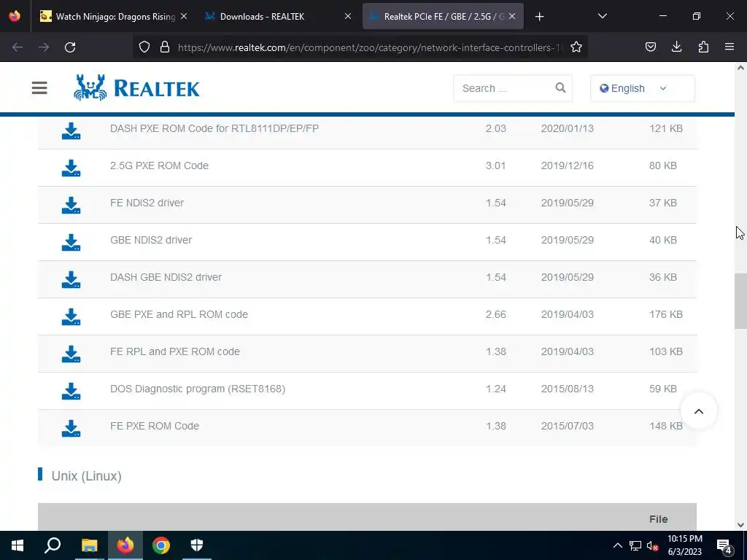The image size is (747, 560).
Task: Click the 176 KB file size
Action: point(665,314)
